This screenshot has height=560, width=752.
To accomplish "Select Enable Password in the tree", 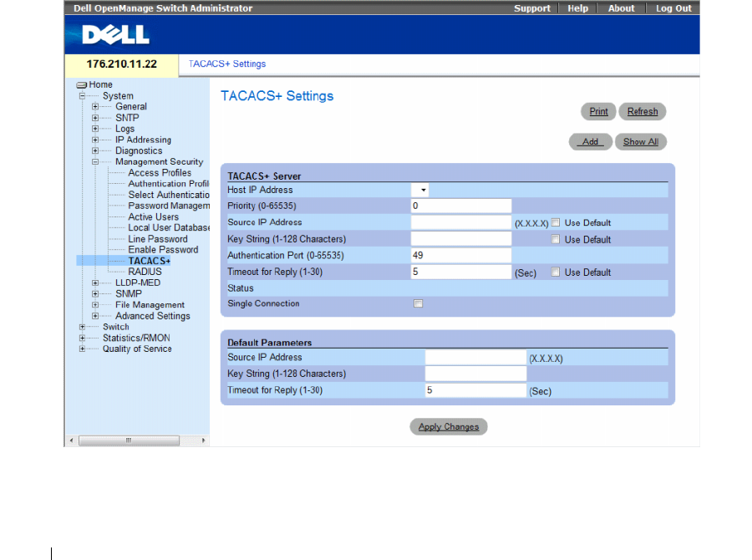I will coord(163,250).
